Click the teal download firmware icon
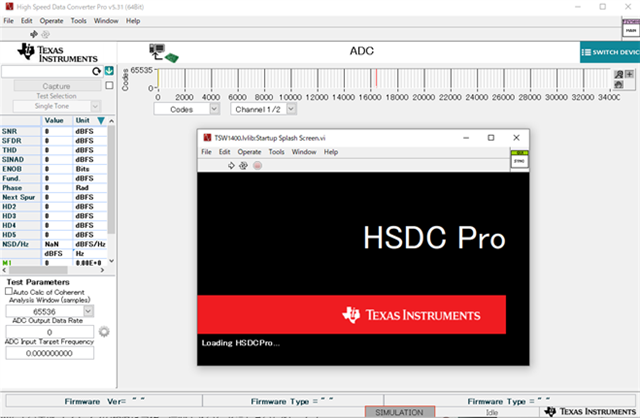This screenshot has height=418, width=640. click(109, 71)
